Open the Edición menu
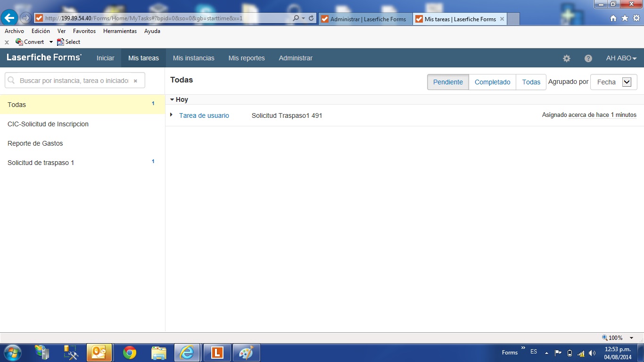The height and width of the screenshot is (362, 644). click(x=41, y=31)
